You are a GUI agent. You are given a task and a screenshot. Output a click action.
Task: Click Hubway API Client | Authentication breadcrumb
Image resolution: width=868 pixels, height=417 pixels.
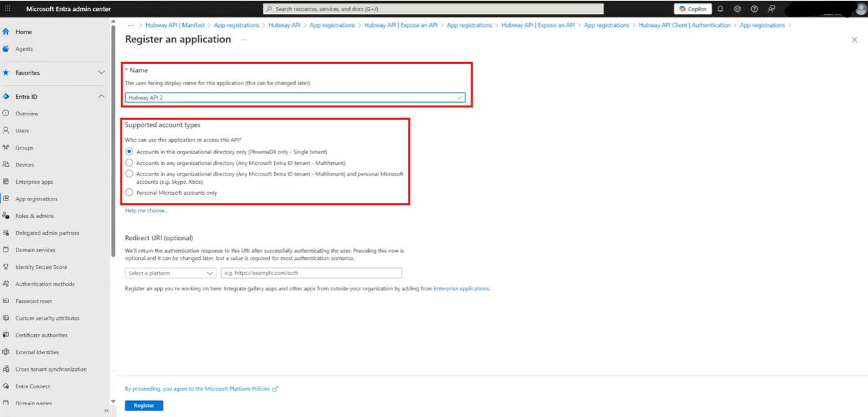684,25
